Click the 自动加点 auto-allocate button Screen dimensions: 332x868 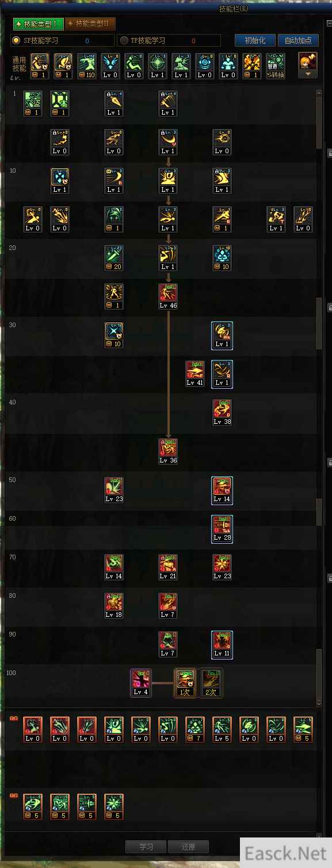coord(298,40)
